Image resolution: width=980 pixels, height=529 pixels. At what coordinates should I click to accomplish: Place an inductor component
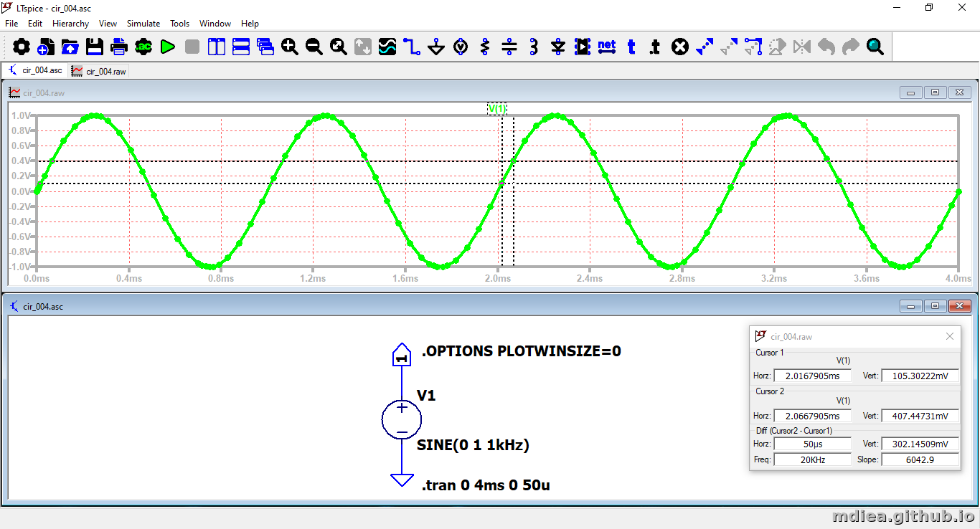click(x=534, y=47)
